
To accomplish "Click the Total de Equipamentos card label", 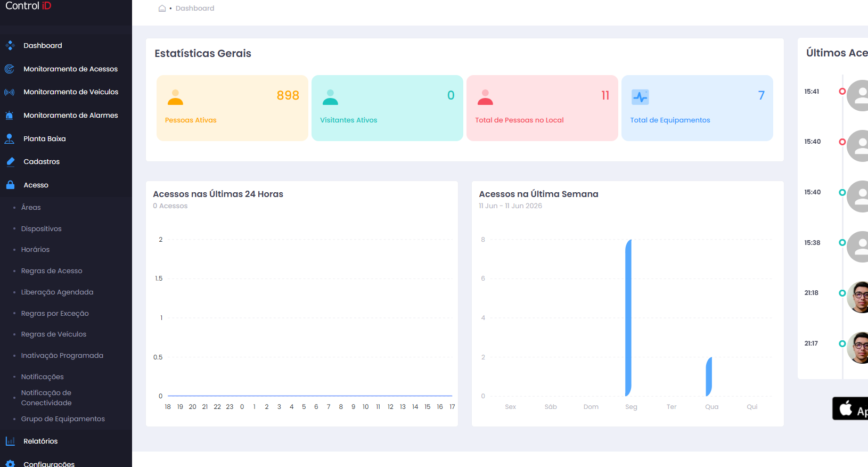I will tap(670, 120).
